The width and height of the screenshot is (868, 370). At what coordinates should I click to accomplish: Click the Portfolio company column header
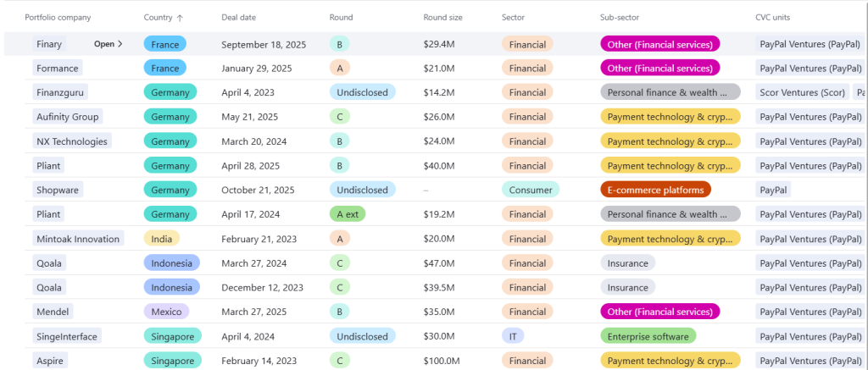click(x=58, y=18)
